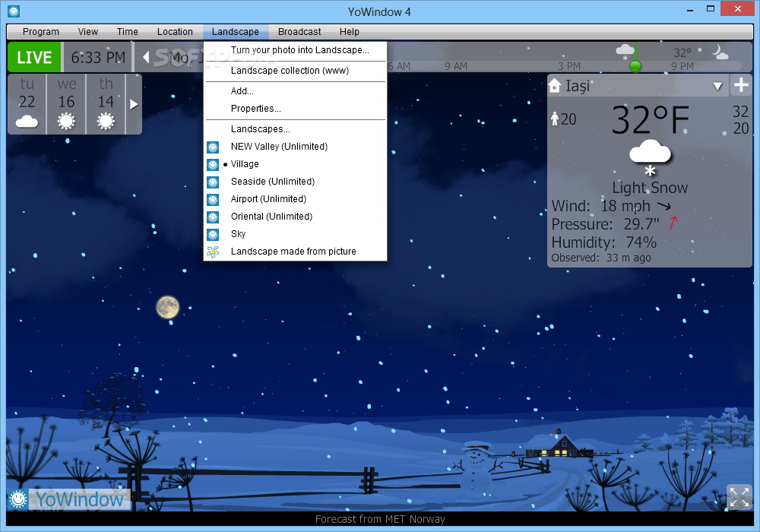Click the Village landscape icon
760x532 pixels.
213,165
